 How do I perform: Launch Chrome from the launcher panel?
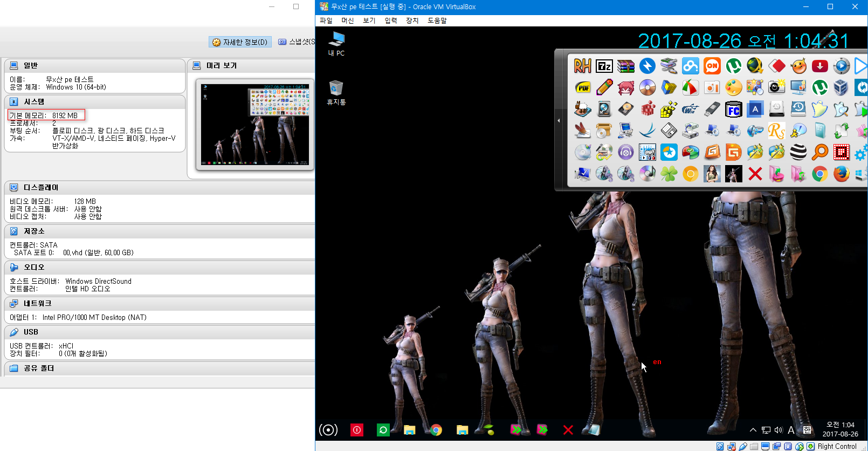(820, 174)
